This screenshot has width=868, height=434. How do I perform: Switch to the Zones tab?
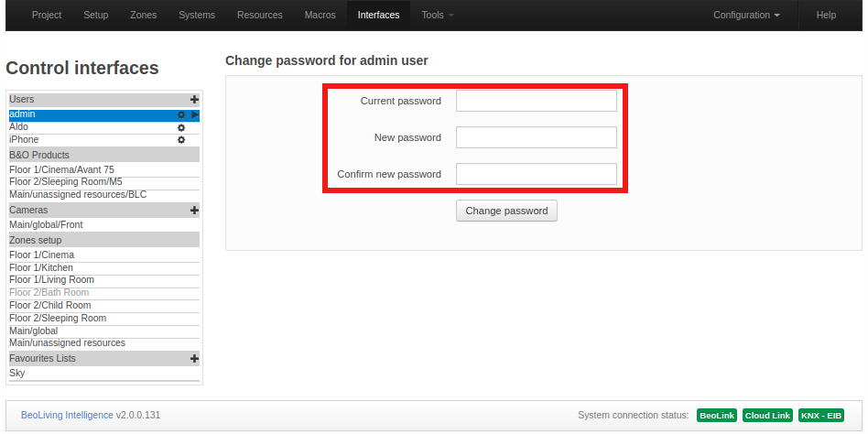pos(144,15)
